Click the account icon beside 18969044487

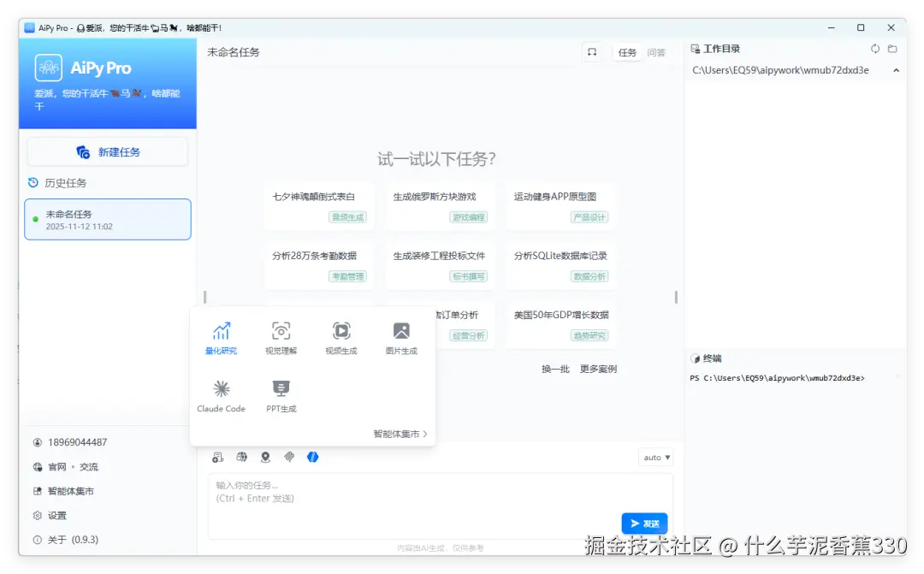tap(38, 442)
